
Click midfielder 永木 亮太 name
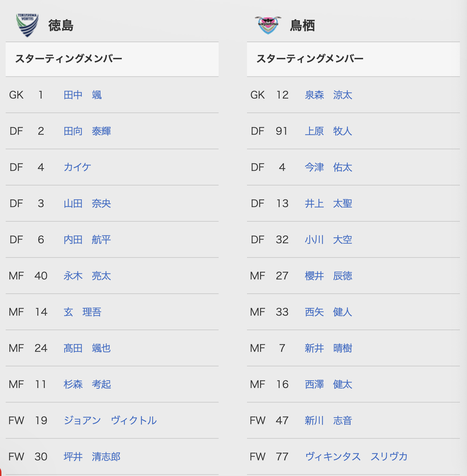pos(87,276)
